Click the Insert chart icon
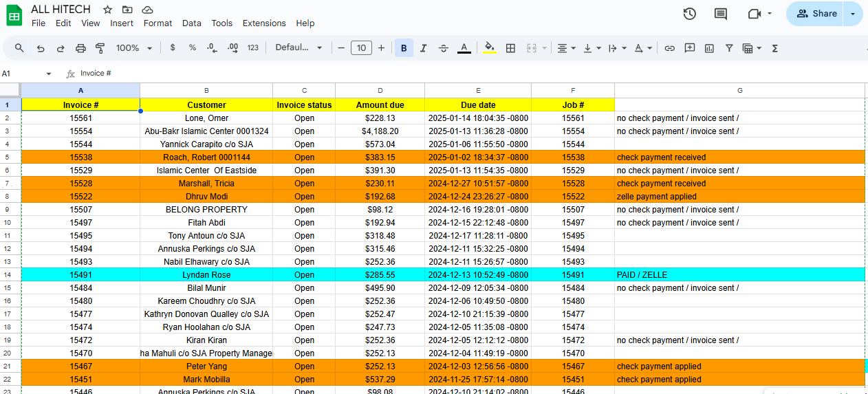 tap(709, 48)
